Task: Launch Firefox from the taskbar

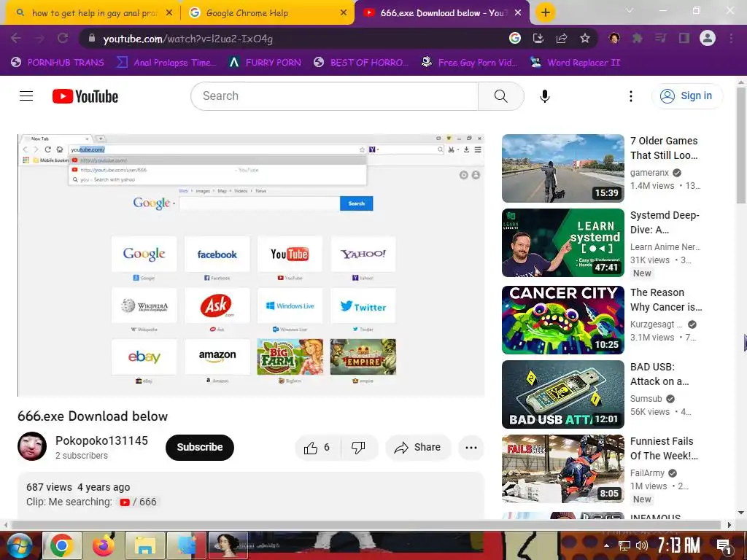Action: [103, 545]
